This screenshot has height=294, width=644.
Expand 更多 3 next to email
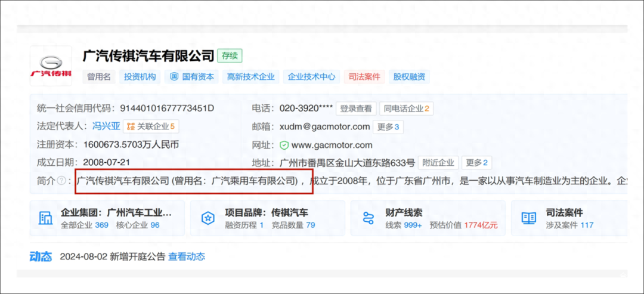pyautogui.click(x=388, y=126)
